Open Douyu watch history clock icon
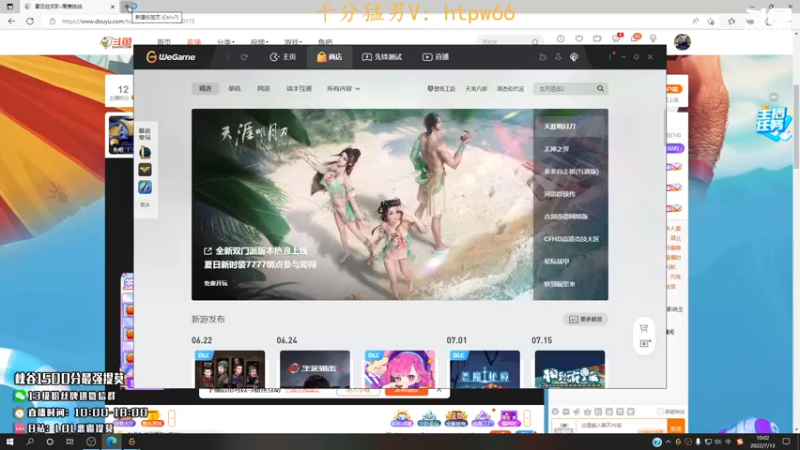 (561, 39)
